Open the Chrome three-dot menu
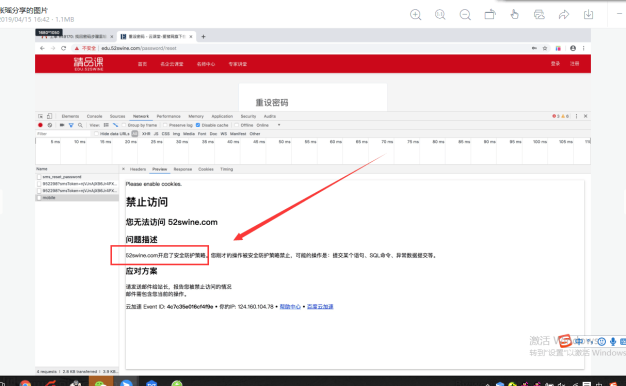Screen dimensions: 626x386 [x=583, y=48]
